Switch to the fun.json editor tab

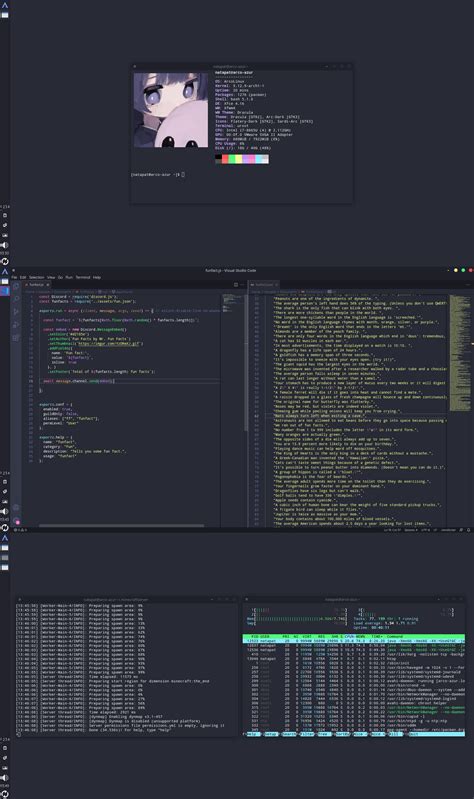pos(264,285)
